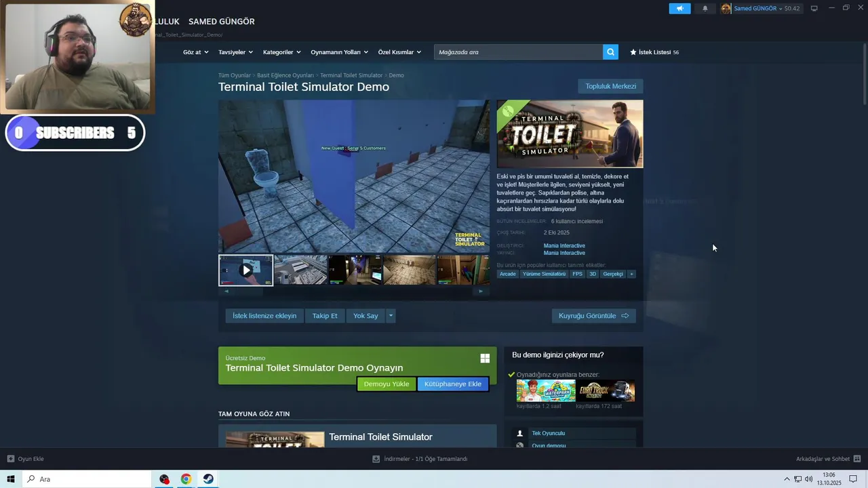
Task: Open the Windows Start menu
Action: [x=11, y=479]
